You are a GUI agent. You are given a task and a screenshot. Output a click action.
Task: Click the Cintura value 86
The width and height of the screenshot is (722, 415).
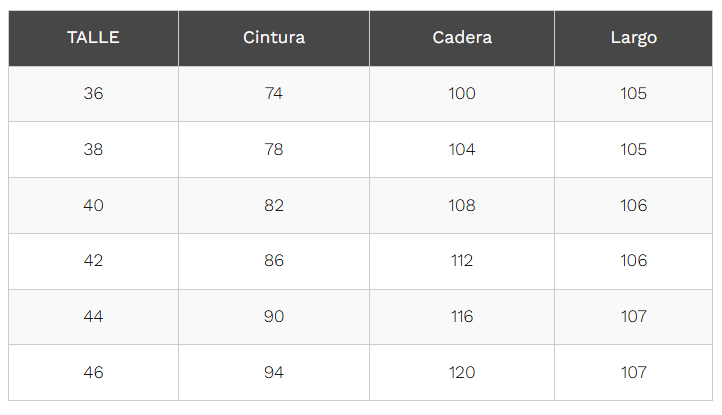click(x=274, y=261)
